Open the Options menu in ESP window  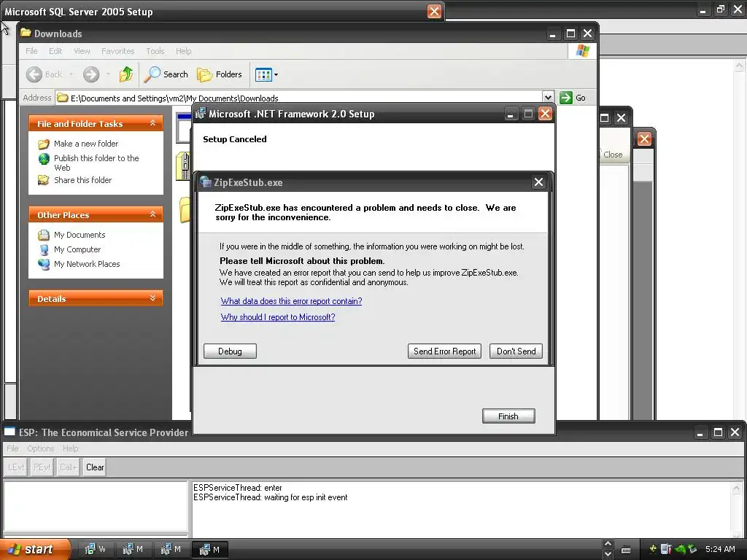[41, 448]
